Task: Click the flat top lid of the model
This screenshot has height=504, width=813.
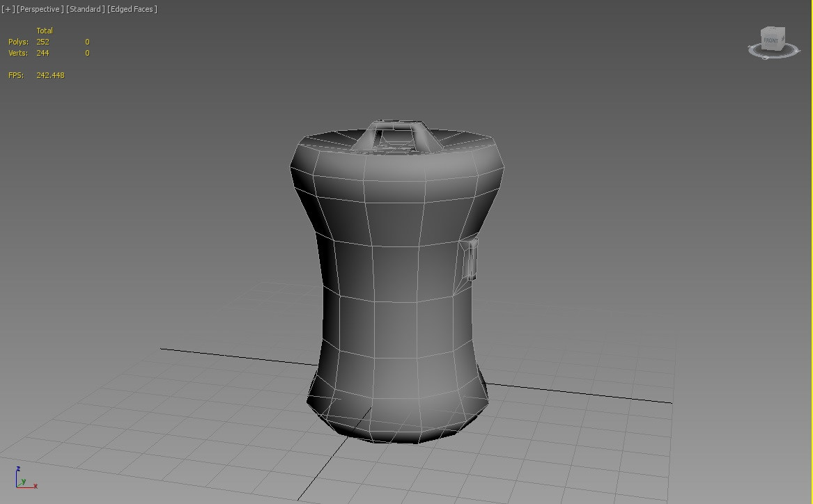Action: click(x=460, y=141)
